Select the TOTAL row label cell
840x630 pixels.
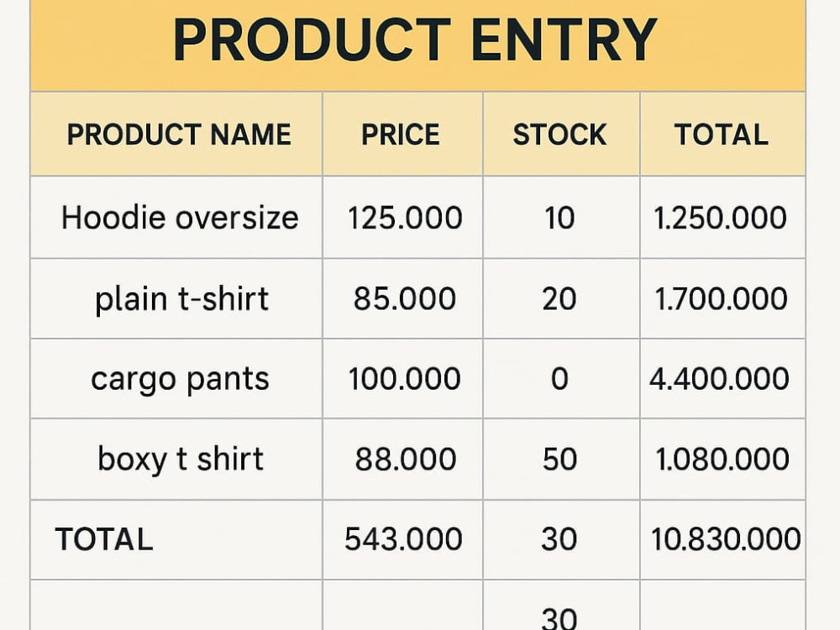[176, 539]
